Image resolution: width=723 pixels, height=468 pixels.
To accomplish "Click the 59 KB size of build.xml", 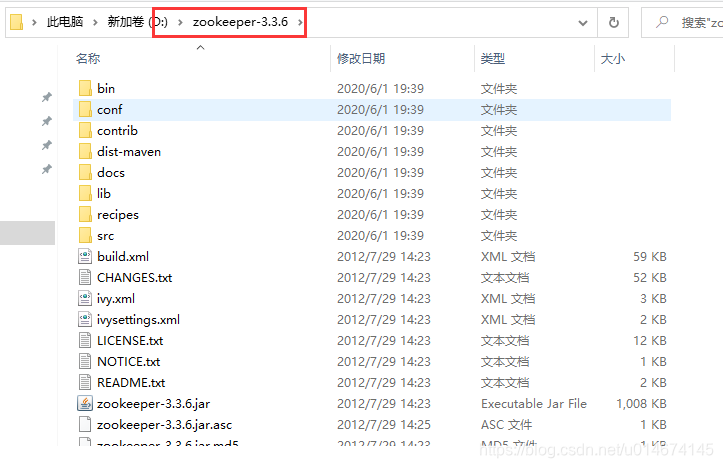I will [650, 256].
